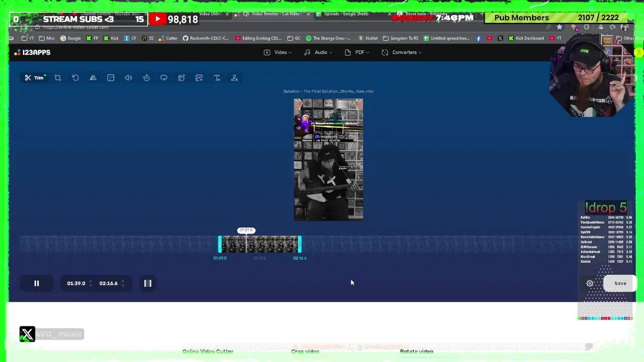This screenshot has height=362, width=644.
Task: Open the Rocksmith-CDLC GitHub bookmark
Action: 206,38
